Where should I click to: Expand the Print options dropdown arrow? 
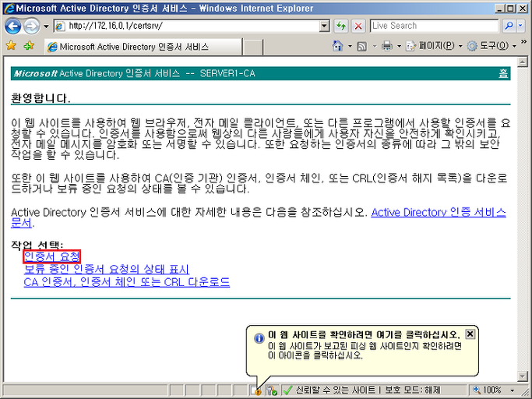click(399, 46)
